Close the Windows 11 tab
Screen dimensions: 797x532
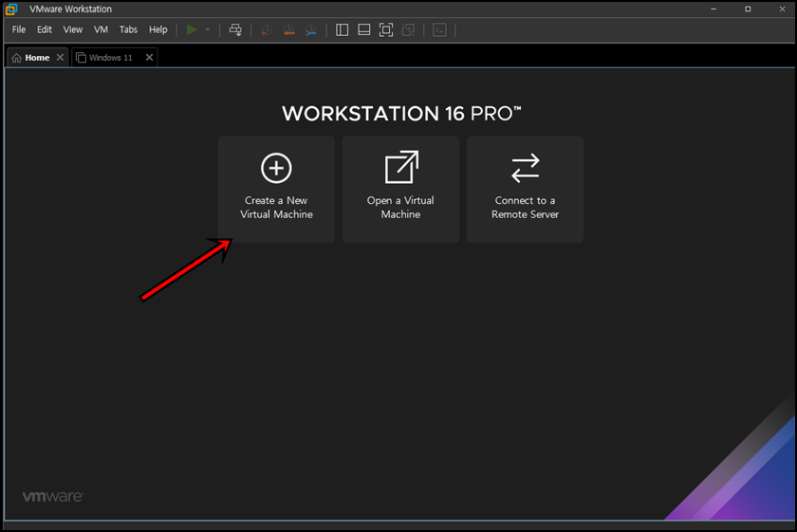(150, 58)
